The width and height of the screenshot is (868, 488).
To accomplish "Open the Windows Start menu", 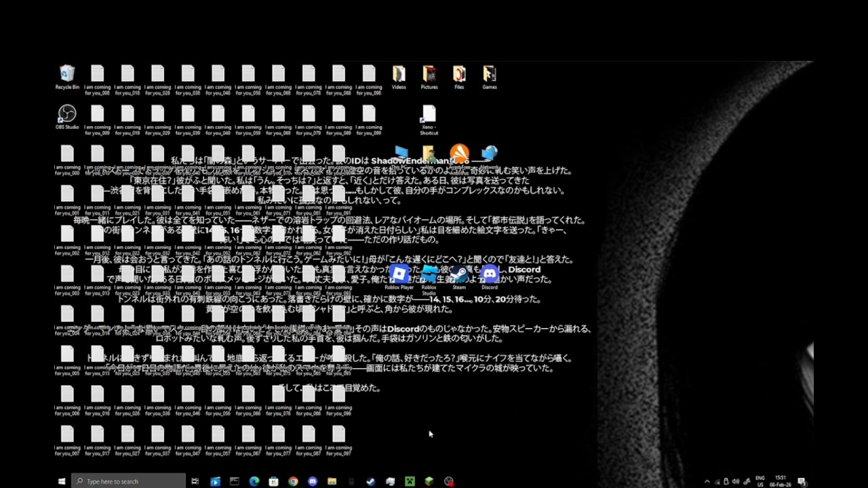I will coord(61,481).
